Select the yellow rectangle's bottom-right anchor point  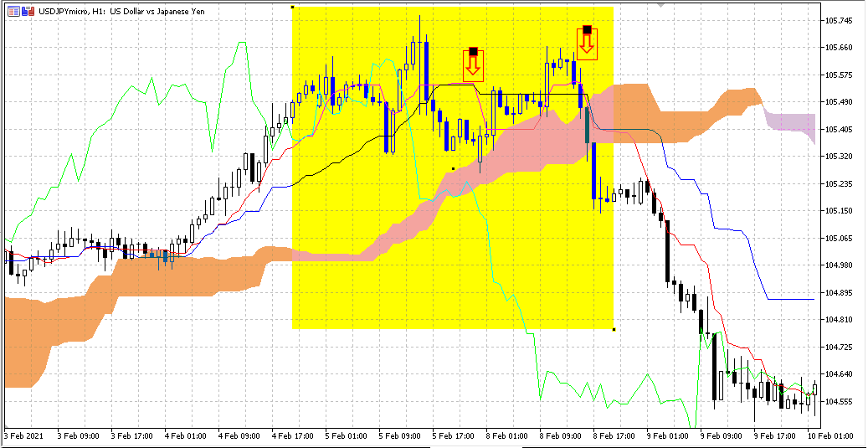pos(614,329)
